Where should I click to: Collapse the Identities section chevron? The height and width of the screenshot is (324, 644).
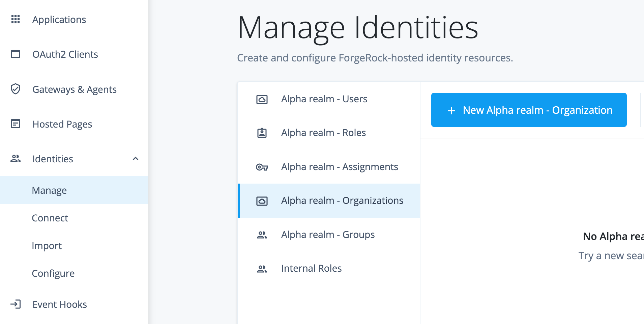point(136,159)
